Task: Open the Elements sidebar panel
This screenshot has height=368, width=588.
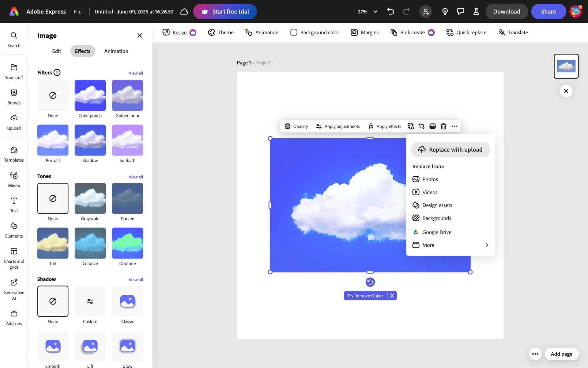Action: [14, 230]
